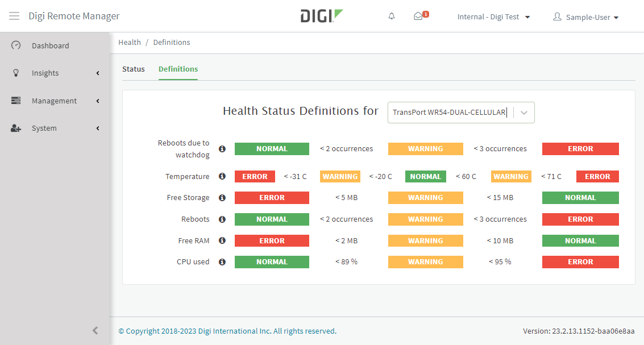Click the ERROR bar for CPU used
The height and width of the screenshot is (345, 644).
tap(580, 261)
